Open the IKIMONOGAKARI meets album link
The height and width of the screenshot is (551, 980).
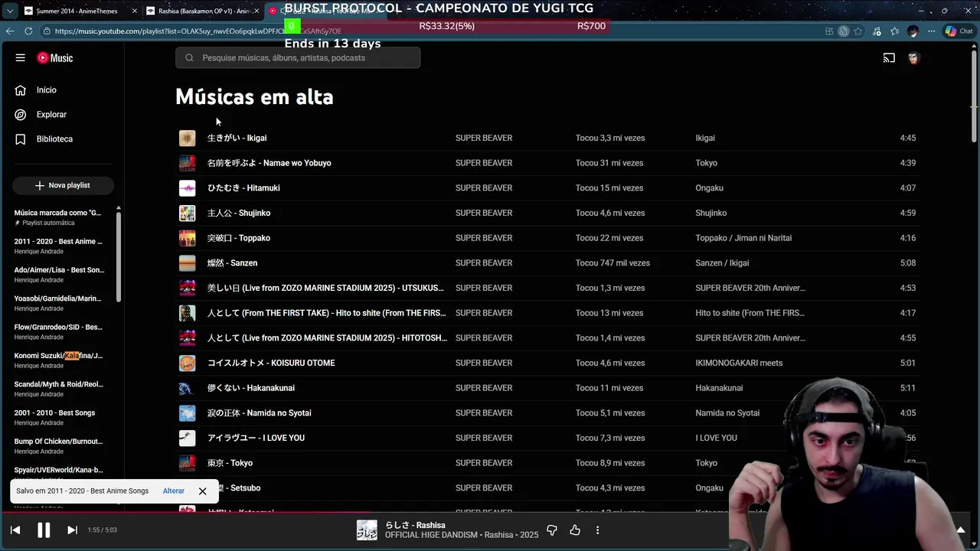739,363
